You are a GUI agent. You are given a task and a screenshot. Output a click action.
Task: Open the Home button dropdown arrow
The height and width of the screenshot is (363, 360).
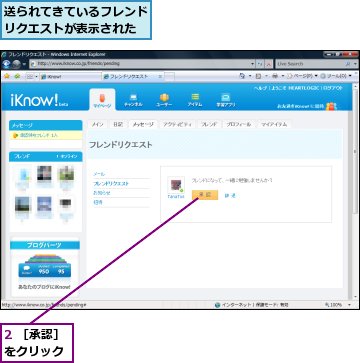tap(249, 76)
